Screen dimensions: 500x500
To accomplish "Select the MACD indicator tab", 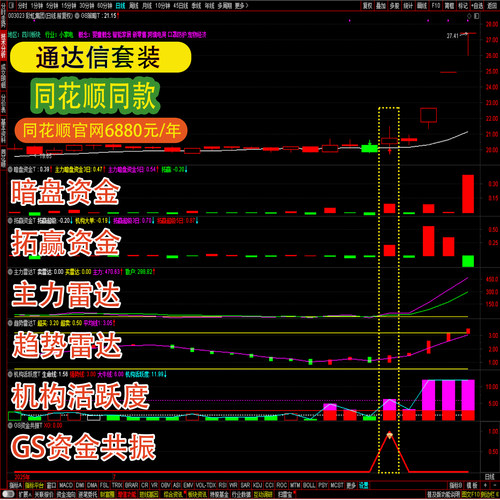I will (x=66, y=485).
